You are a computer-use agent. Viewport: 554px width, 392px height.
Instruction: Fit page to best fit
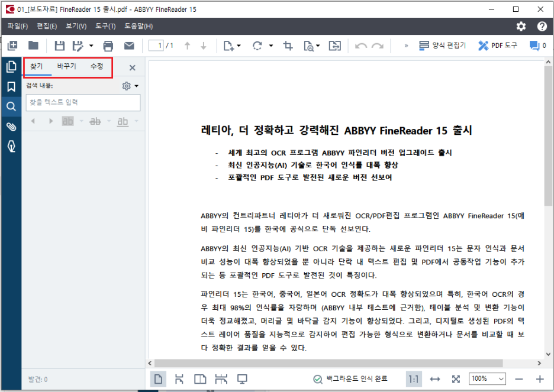(x=456, y=380)
